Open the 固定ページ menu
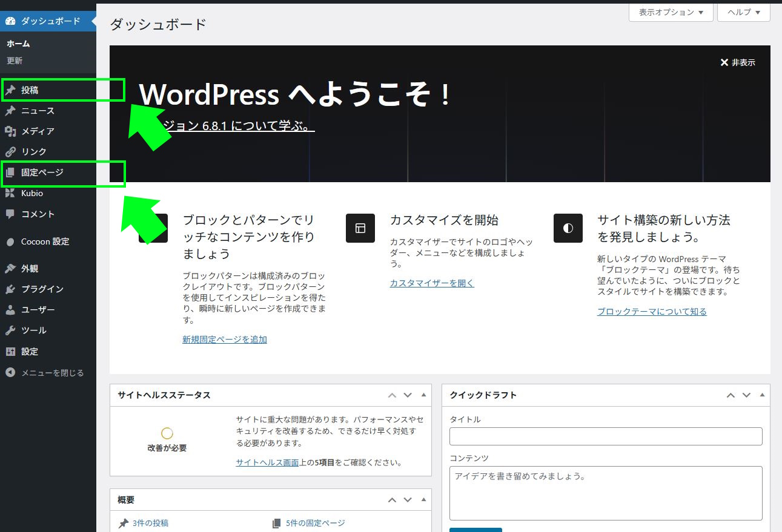 point(48,172)
